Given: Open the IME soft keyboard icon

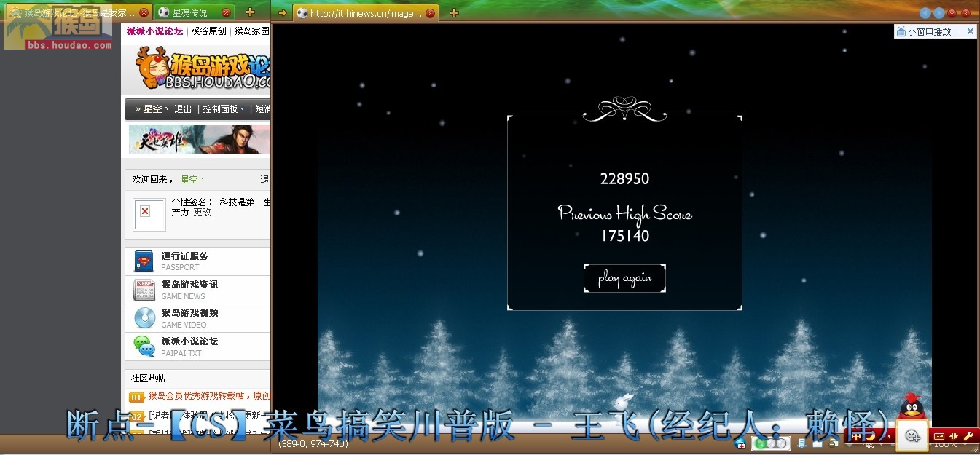Looking at the screenshot, I should point(939,436).
